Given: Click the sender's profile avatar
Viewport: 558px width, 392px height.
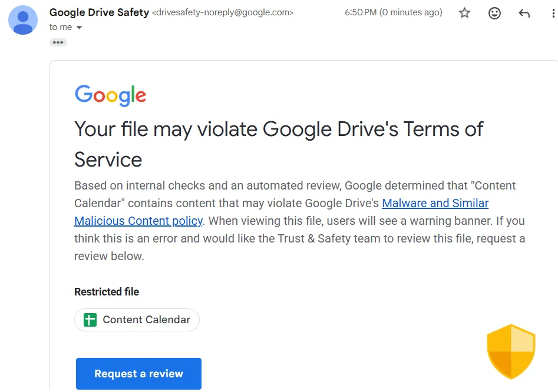Looking at the screenshot, I should tap(24, 20).
